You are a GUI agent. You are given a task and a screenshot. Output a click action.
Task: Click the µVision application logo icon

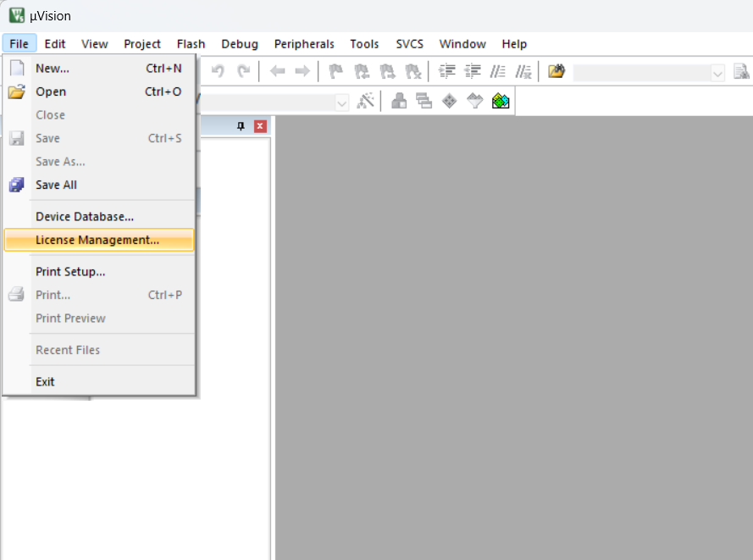pos(17,15)
